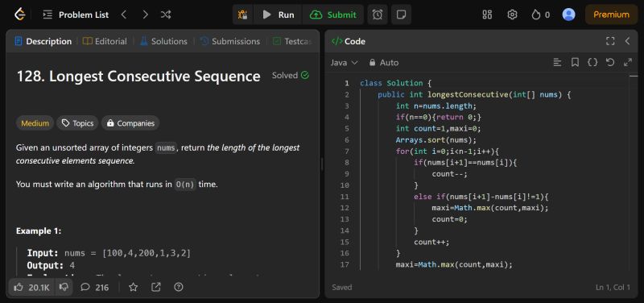Pick a random problem with shuffle icon

point(166,15)
